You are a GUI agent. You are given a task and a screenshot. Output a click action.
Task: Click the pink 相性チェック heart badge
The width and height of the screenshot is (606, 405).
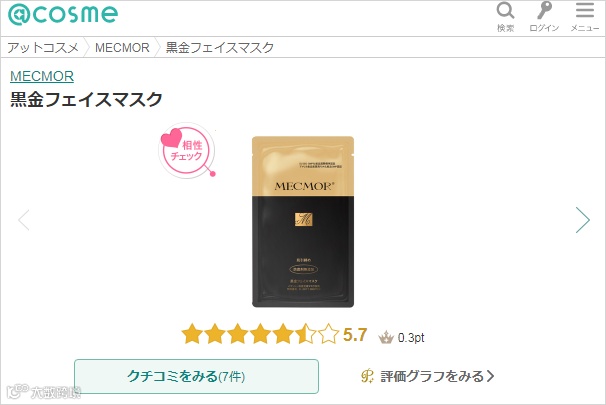coord(187,150)
